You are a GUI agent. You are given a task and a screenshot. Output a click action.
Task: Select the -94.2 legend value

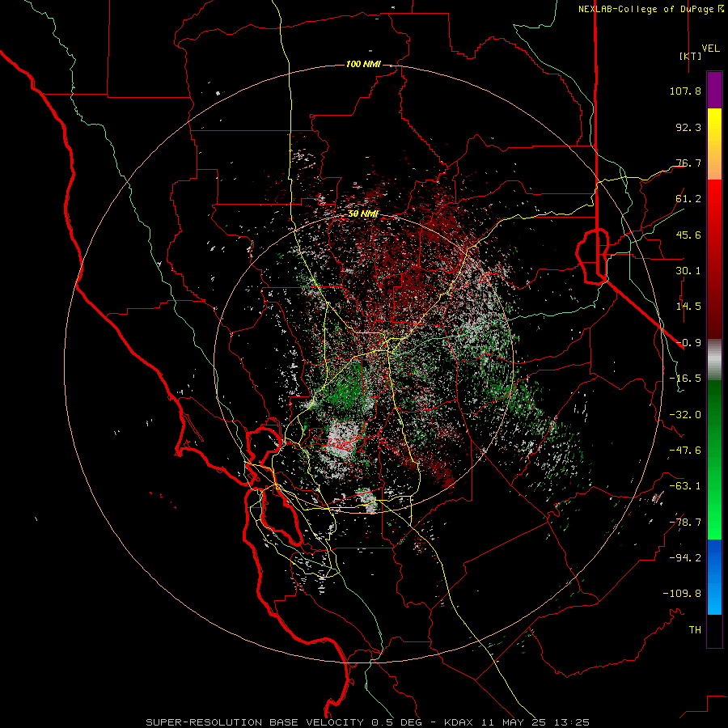click(685, 558)
